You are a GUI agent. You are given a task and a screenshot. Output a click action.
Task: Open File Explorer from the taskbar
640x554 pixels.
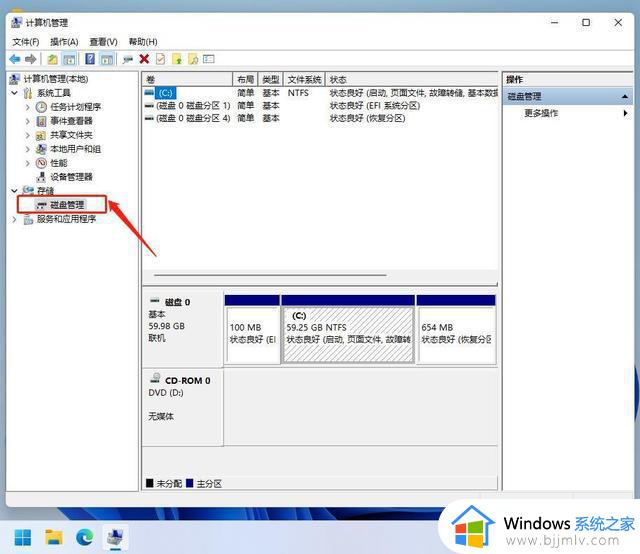click(53, 537)
